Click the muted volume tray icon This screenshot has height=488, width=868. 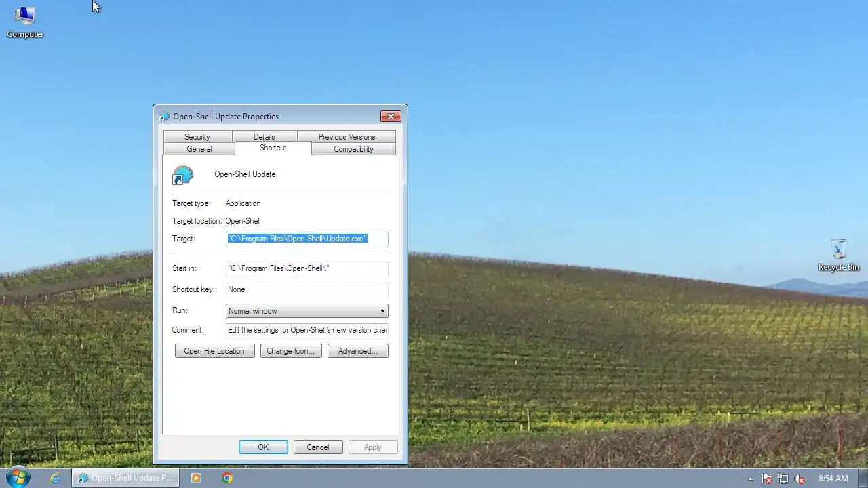[x=800, y=479]
